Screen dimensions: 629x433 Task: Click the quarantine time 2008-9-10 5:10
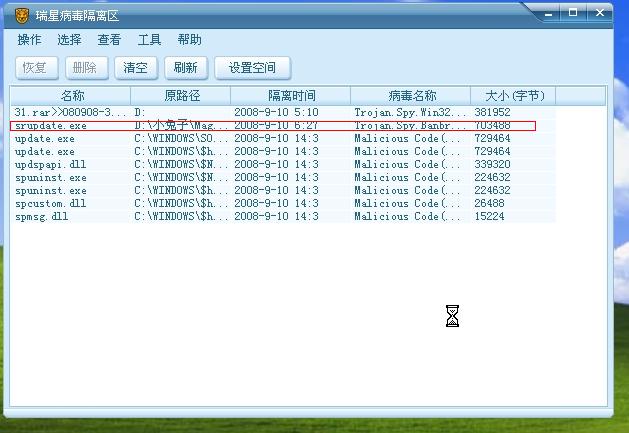point(276,112)
